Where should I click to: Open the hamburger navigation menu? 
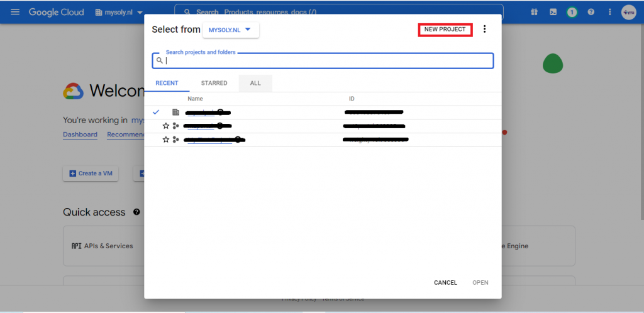pyautogui.click(x=15, y=12)
